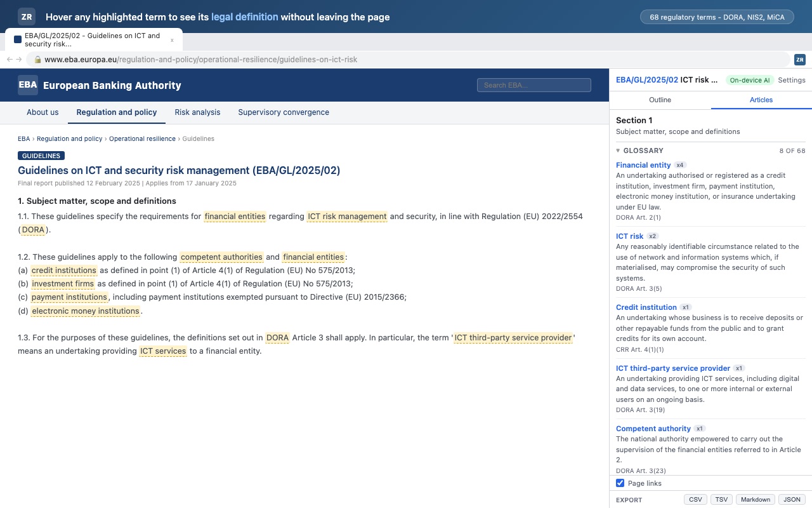Open the 'Competent authority' glossary entry

(653, 429)
